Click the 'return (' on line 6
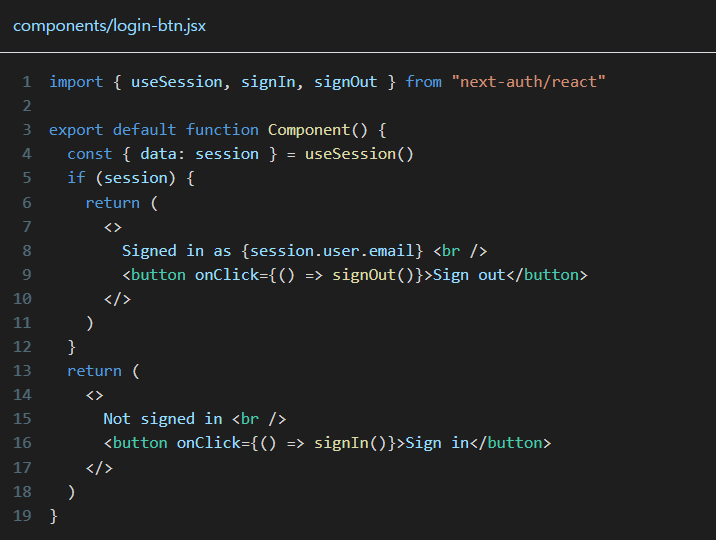This screenshot has height=540, width=716. [121, 202]
